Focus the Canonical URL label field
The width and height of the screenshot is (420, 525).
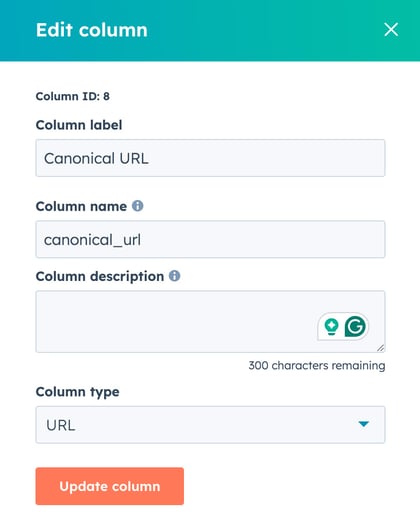(210, 158)
